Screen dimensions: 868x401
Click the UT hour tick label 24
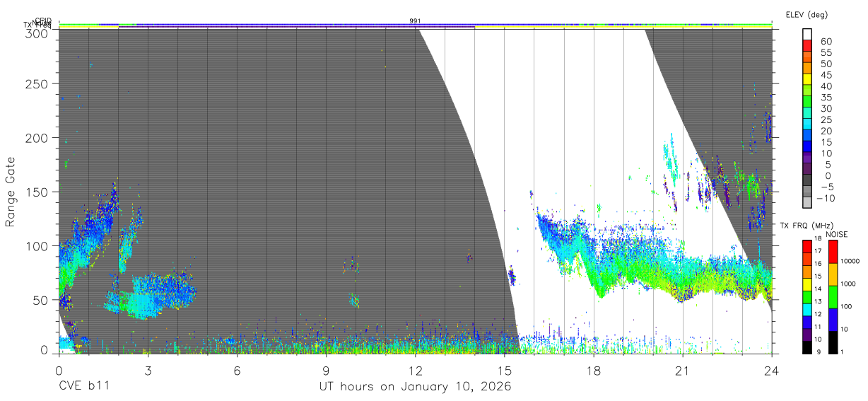pyautogui.click(x=772, y=370)
